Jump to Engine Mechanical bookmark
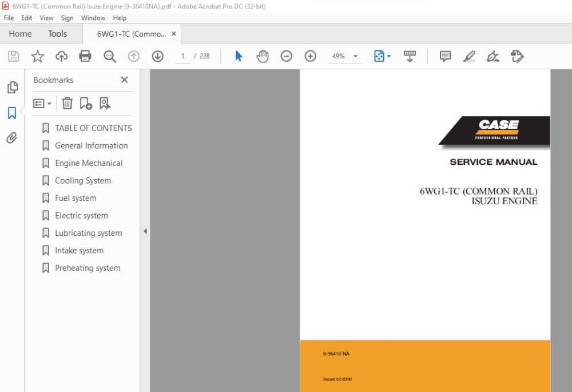 [x=89, y=163]
